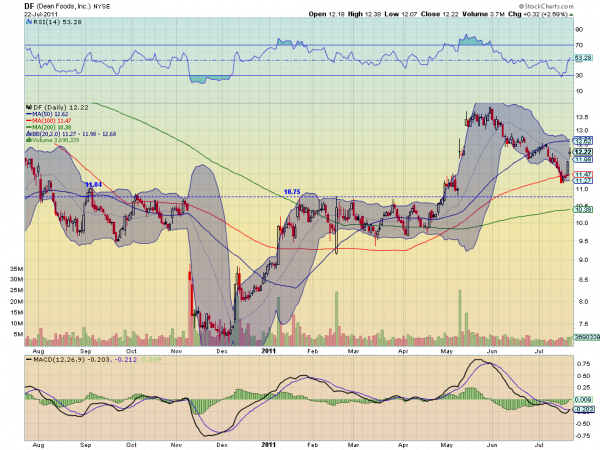Screen dimensions: 600x450
Task: Select the Open 12.18 header value
Action: click(326, 14)
